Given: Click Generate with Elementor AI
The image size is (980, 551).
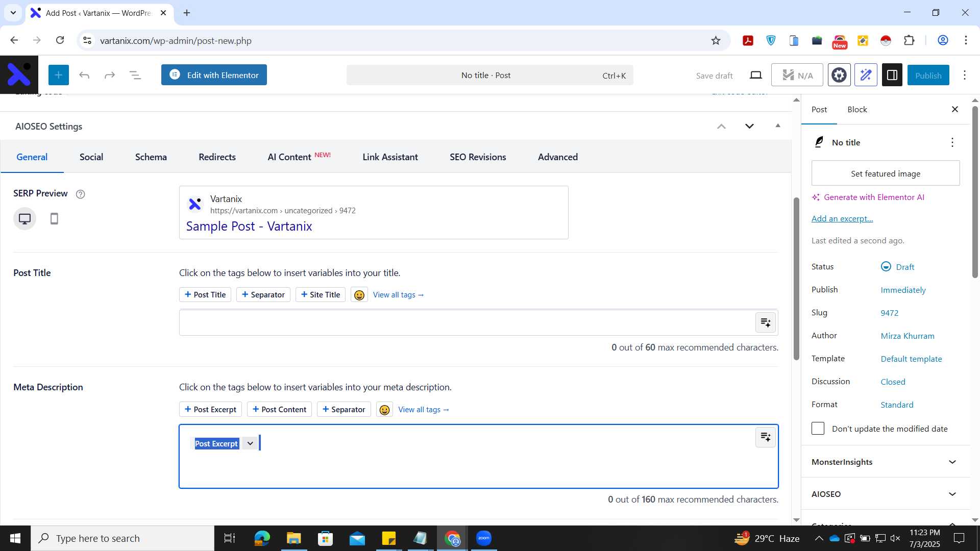Looking at the screenshot, I should [868, 197].
